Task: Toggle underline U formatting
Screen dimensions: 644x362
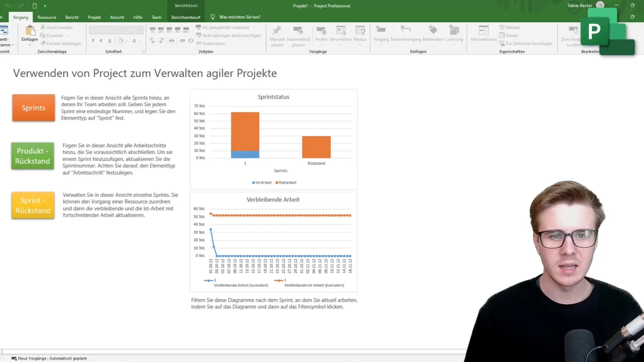Action: (x=109, y=41)
